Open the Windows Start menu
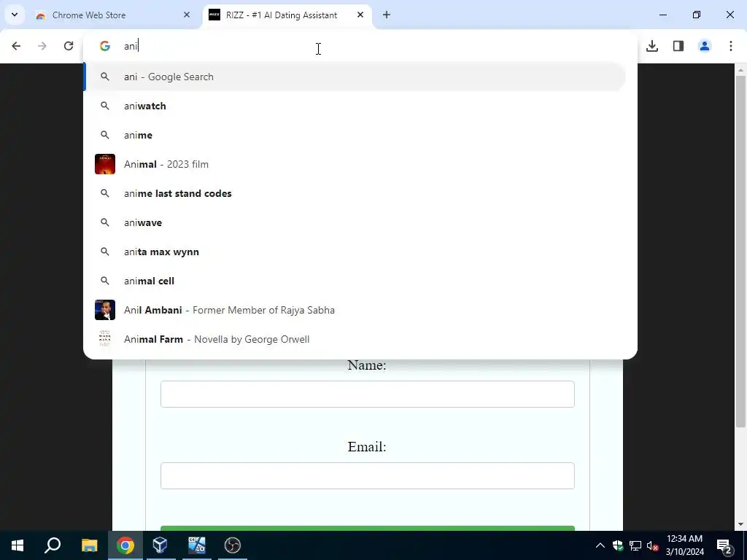This screenshot has height=560, width=747. [x=18, y=545]
